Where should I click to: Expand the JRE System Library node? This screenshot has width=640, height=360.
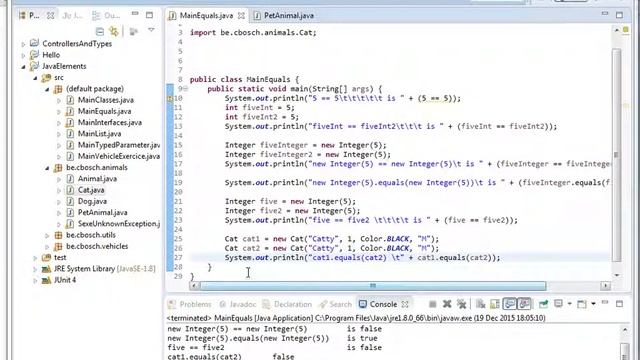pos(35,269)
